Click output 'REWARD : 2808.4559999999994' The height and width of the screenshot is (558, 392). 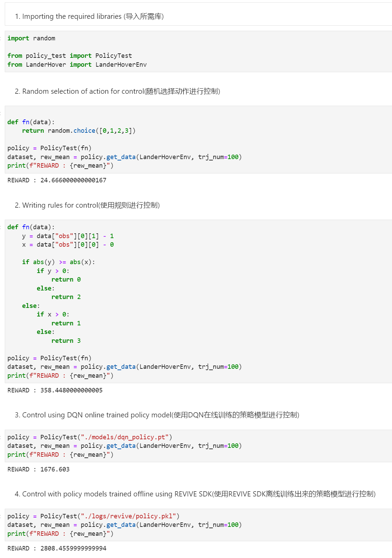[x=57, y=548]
